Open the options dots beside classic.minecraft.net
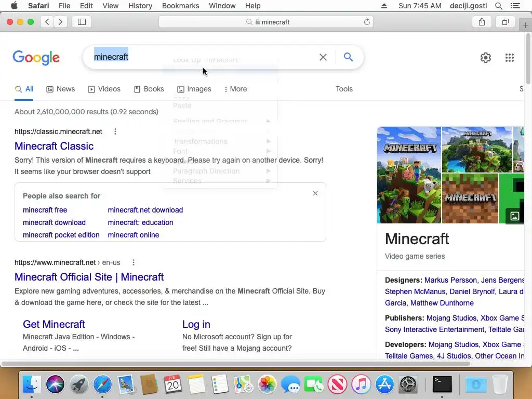532x399 pixels. click(115, 131)
